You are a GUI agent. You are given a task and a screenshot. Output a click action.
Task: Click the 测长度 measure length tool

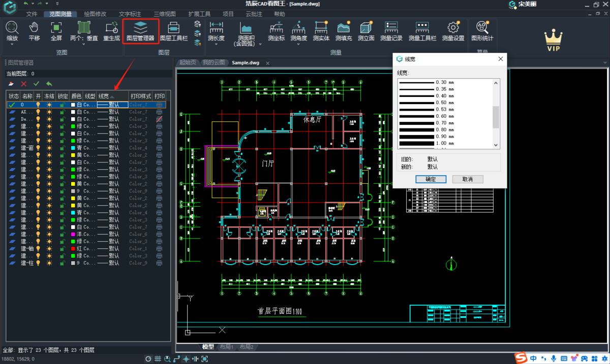[216, 30]
